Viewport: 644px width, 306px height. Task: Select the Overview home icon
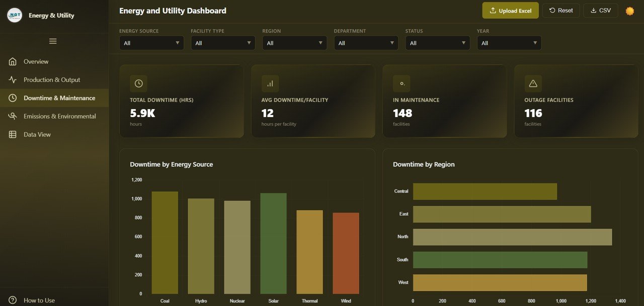tap(14, 61)
